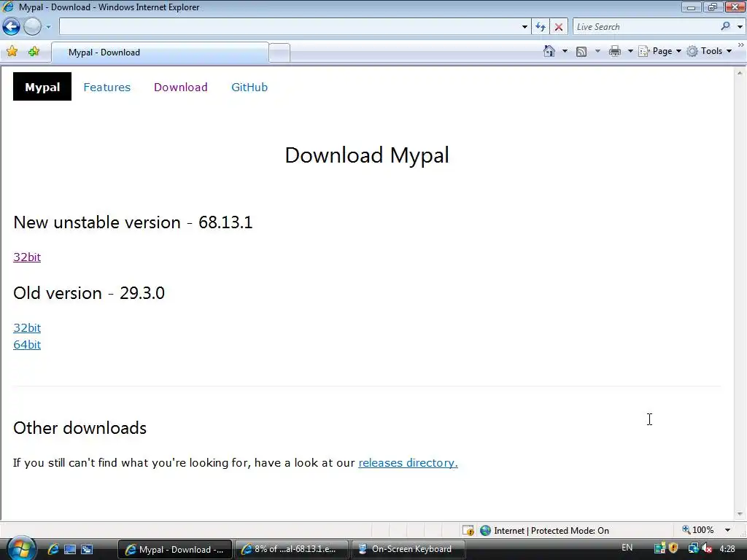Click the page scrollbar up arrow

pos(740,73)
